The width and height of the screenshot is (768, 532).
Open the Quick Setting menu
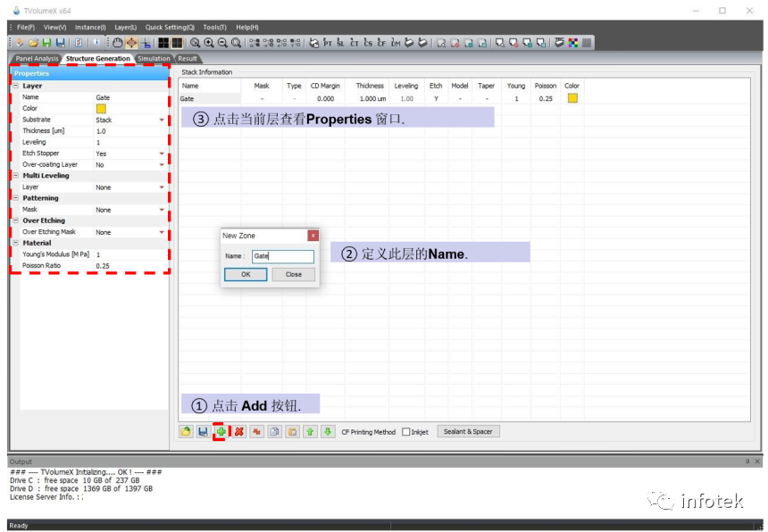[170, 28]
